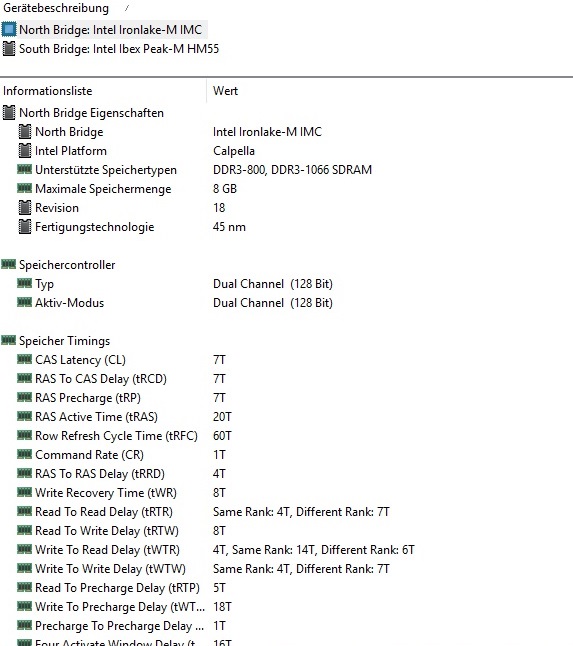Screen dimensions: 573x646
Task: Select the Speichercontroller group heading
Action: [x=67, y=264]
